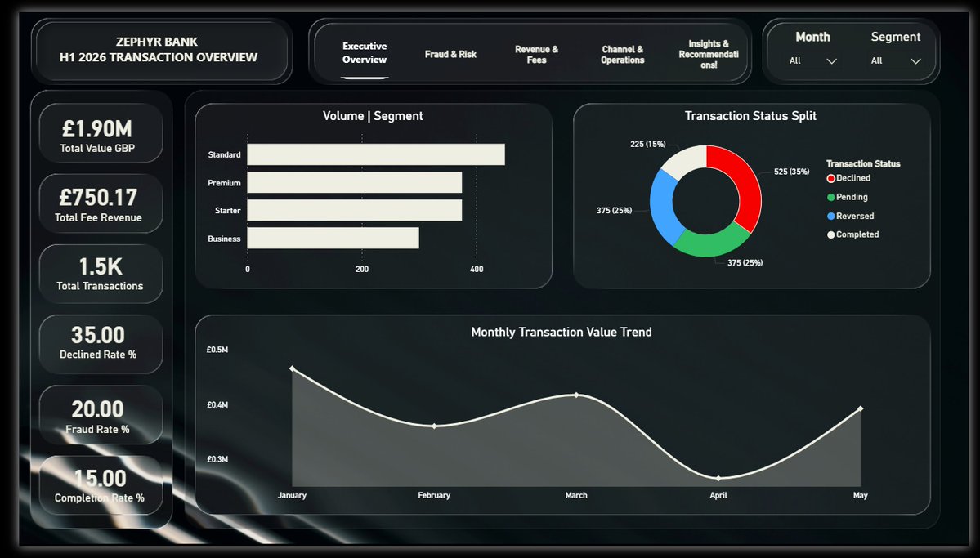
Task: Click the green Pending donut slice
Action: click(x=710, y=243)
